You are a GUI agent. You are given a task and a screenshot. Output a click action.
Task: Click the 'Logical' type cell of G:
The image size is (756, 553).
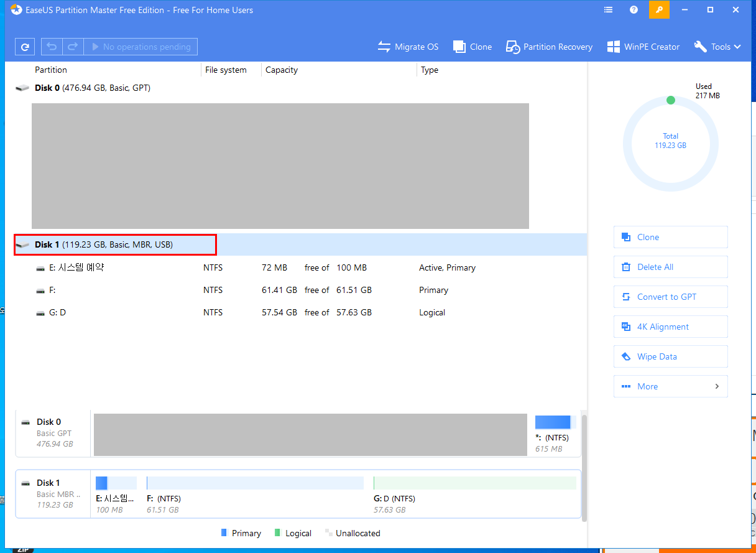click(x=432, y=312)
